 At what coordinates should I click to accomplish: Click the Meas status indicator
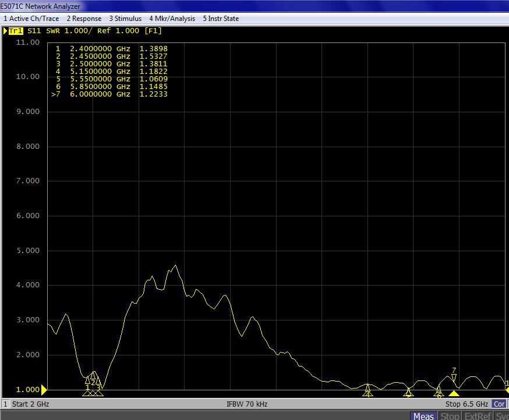click(x=423, y=416)
